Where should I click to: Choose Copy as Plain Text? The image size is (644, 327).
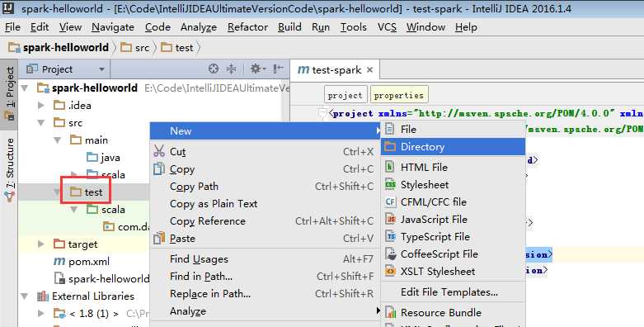pos(265,204)
